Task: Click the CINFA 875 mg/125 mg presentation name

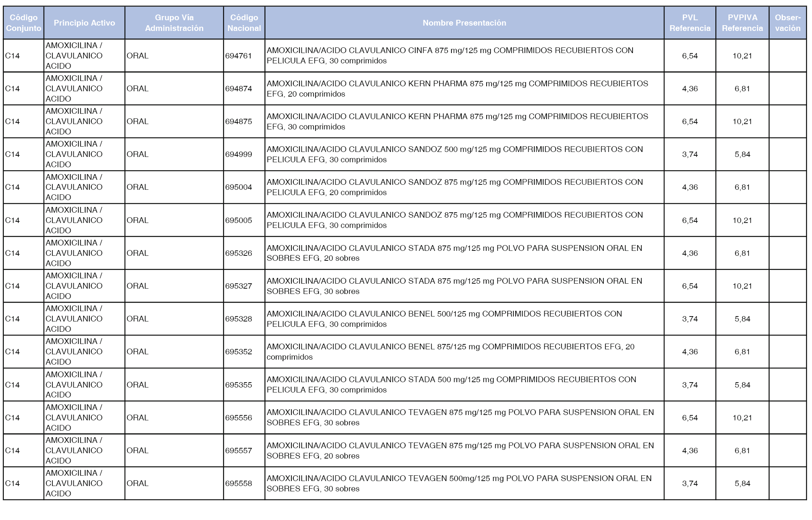Action: pos(450,56)
